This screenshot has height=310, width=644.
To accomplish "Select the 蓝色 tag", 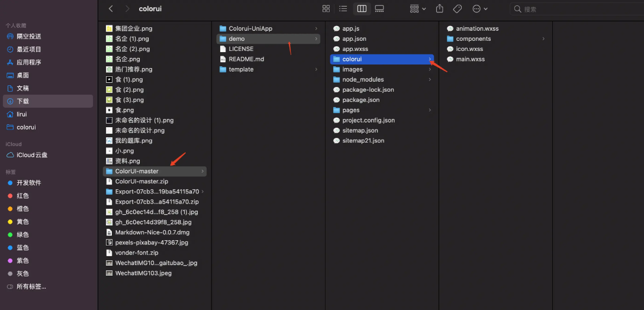I will [49, 248].
